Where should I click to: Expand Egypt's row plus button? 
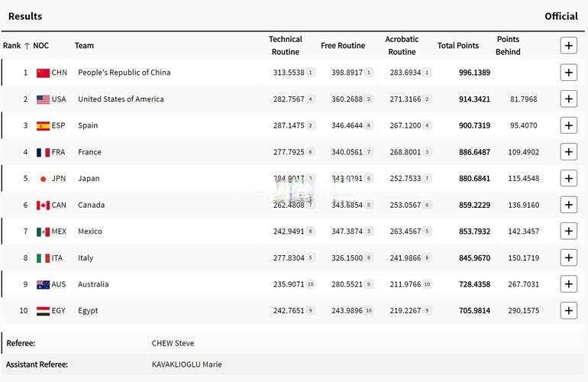[568, 310]
